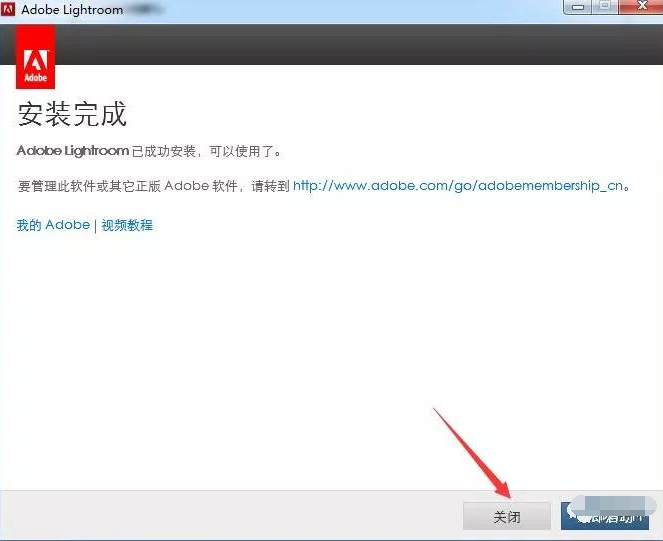Maximize the Adobe Lightroom installer window
The width and height of the screenshot is (663, 541).
pyautogui.click(x=605, y=7)
